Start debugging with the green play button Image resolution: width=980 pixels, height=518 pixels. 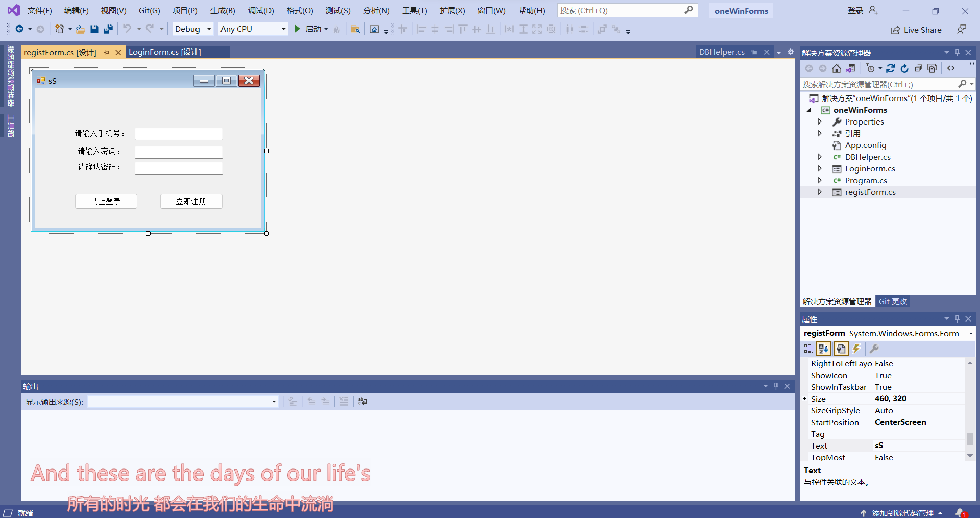pos(297,29)
